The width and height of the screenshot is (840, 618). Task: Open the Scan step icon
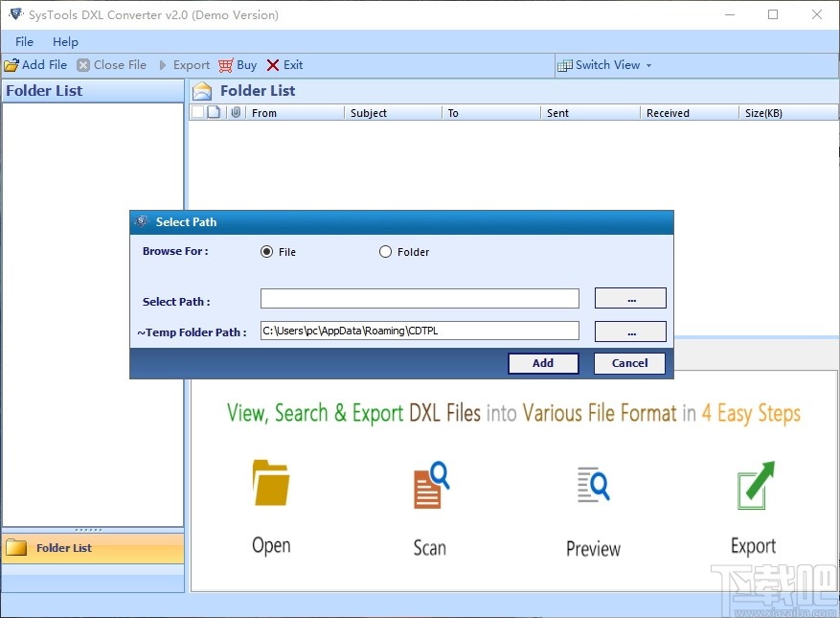428,484
